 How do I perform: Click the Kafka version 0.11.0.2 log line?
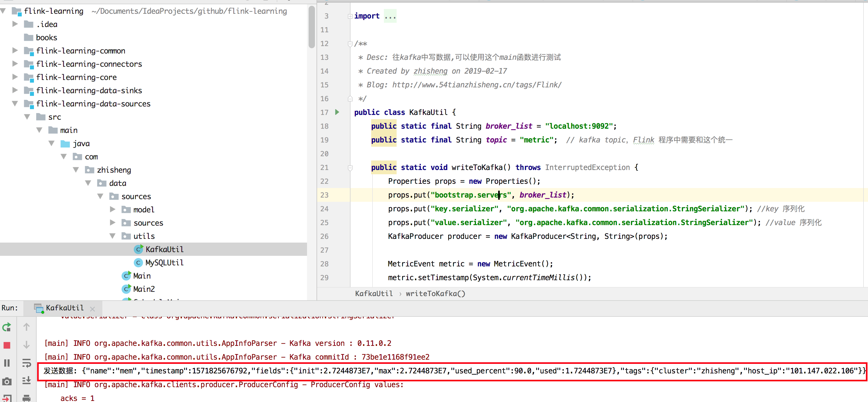pos(218,343)
